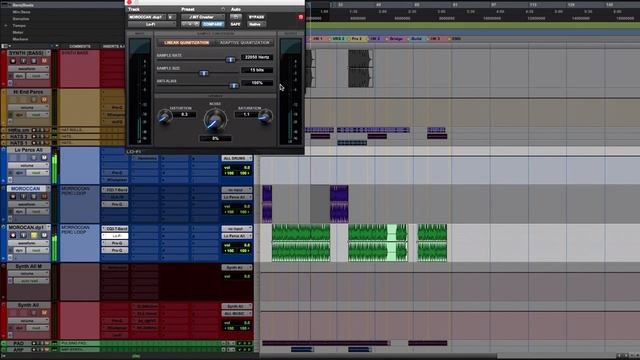Unmute the MOROCCAN track
Image resolution: width=640 pixels, height=360 pixels.
click(44, 196)
